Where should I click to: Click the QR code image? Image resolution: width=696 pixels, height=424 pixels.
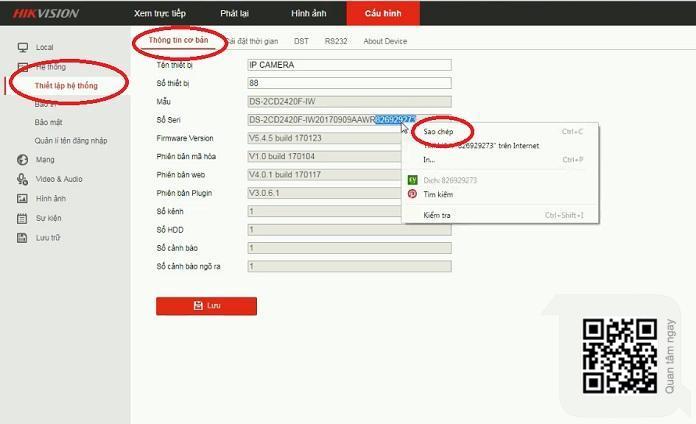tap(620, 356)
